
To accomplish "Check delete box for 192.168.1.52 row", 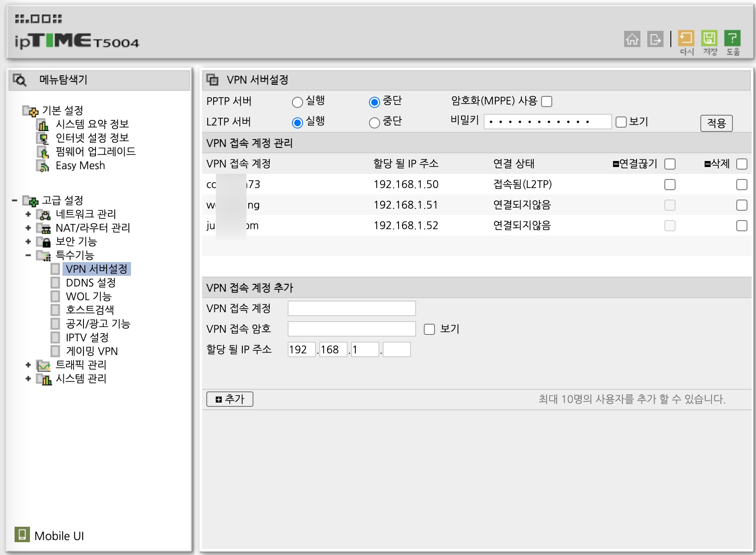I will click(x=742, y=226).
